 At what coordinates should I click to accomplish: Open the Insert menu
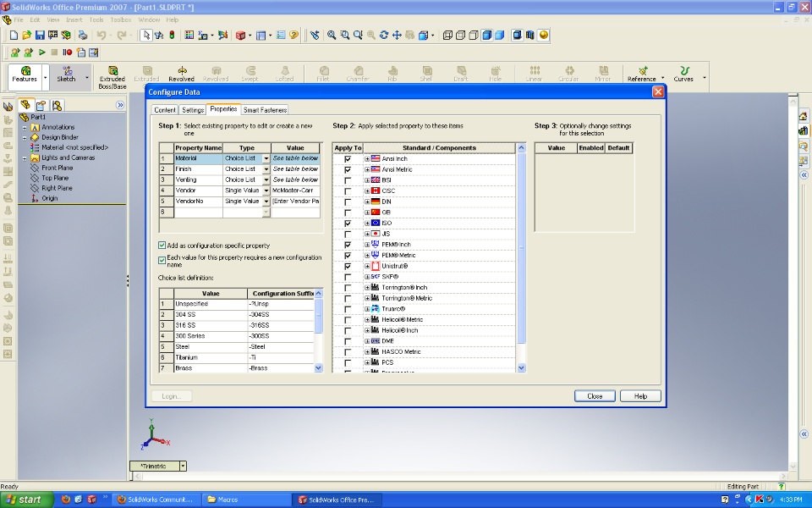[x=74, y=19]
